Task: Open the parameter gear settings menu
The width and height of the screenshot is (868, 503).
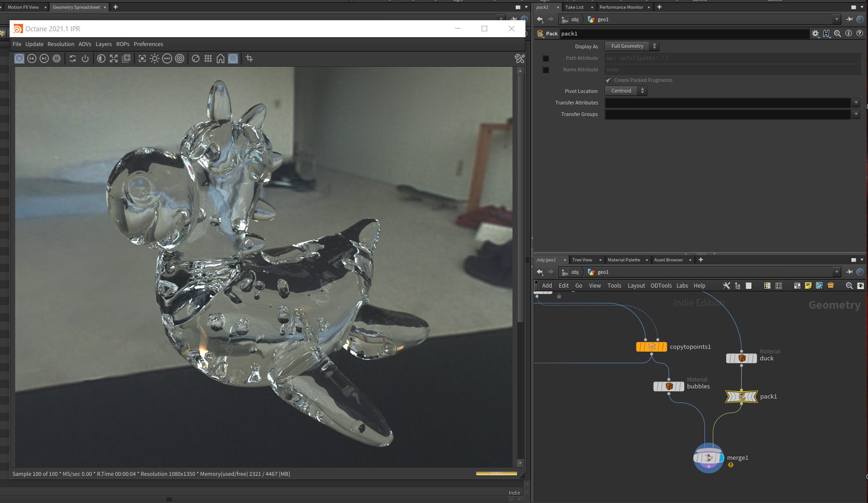Action: (x=816, y=34)
